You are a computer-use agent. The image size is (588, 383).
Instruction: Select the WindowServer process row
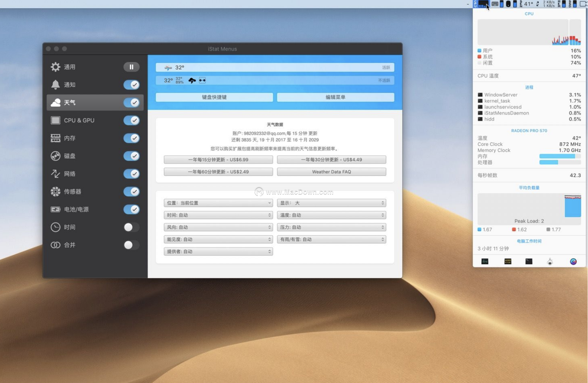click(529, 95)
